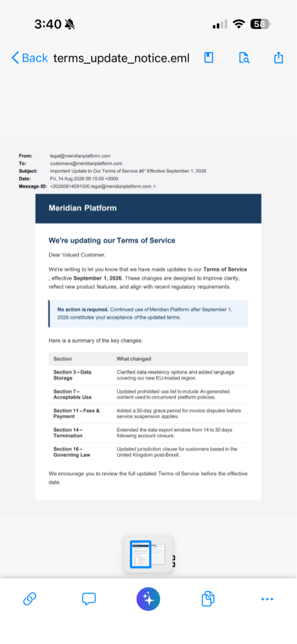297x644 pixels.
Task: Open the more options ellipsis menu
Action: 267,600
